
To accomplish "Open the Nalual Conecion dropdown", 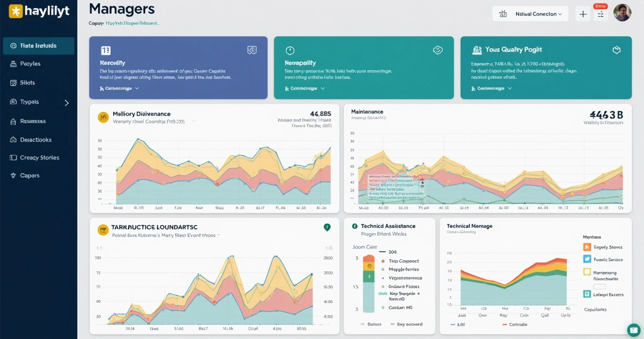I will pos(530,14).
